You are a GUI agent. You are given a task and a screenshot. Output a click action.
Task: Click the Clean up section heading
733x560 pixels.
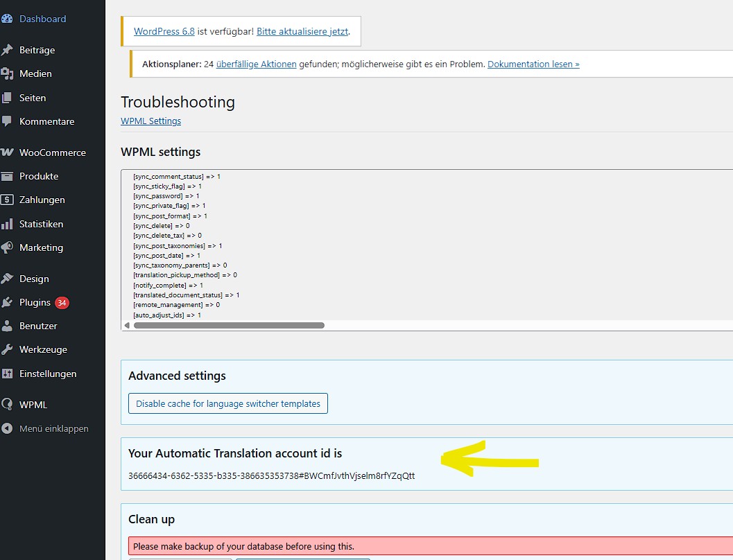151,519
